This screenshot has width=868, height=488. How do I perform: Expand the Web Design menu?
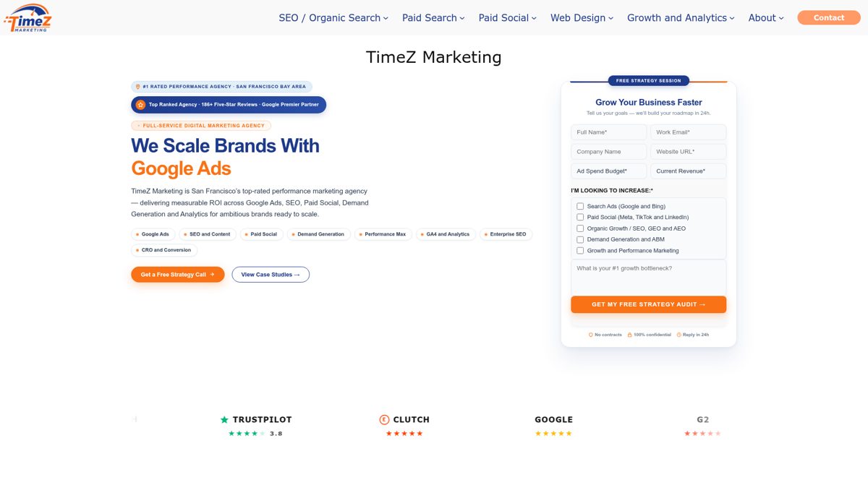point(582,18)
